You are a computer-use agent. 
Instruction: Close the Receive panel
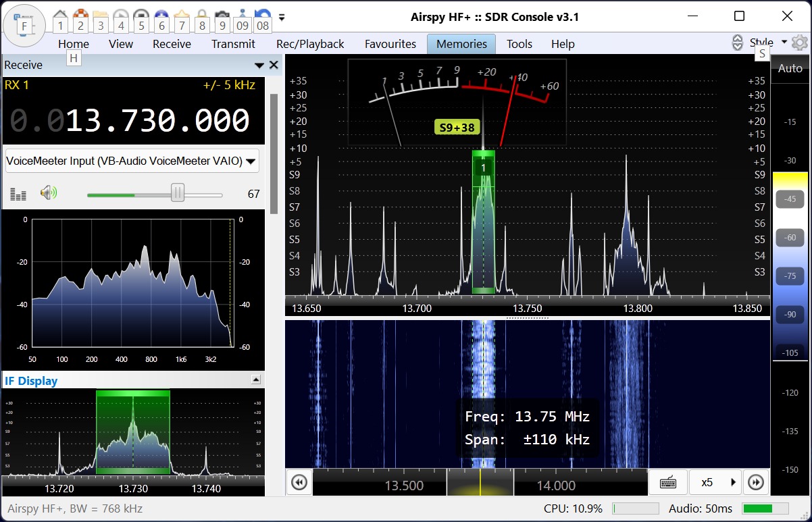click(274, 65)
